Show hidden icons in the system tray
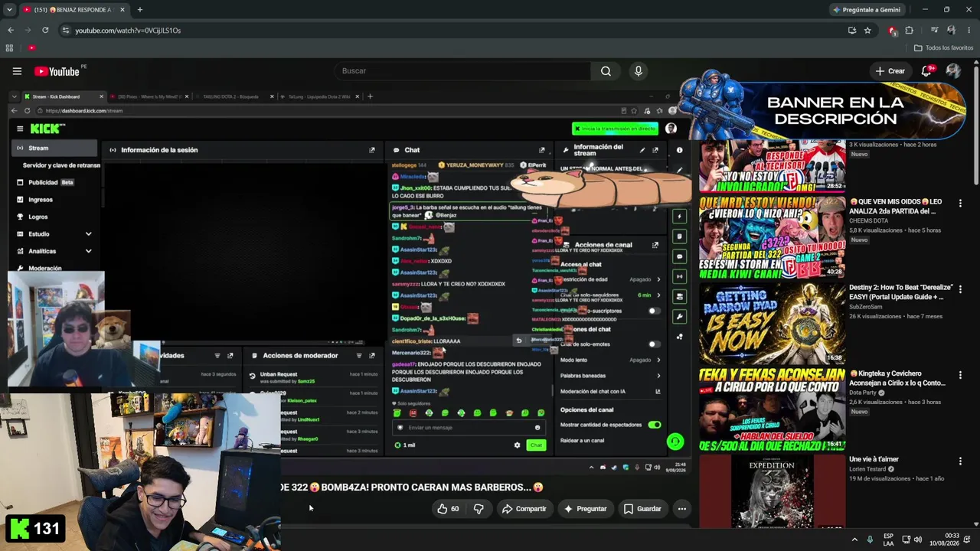 (x=854, y=540)
